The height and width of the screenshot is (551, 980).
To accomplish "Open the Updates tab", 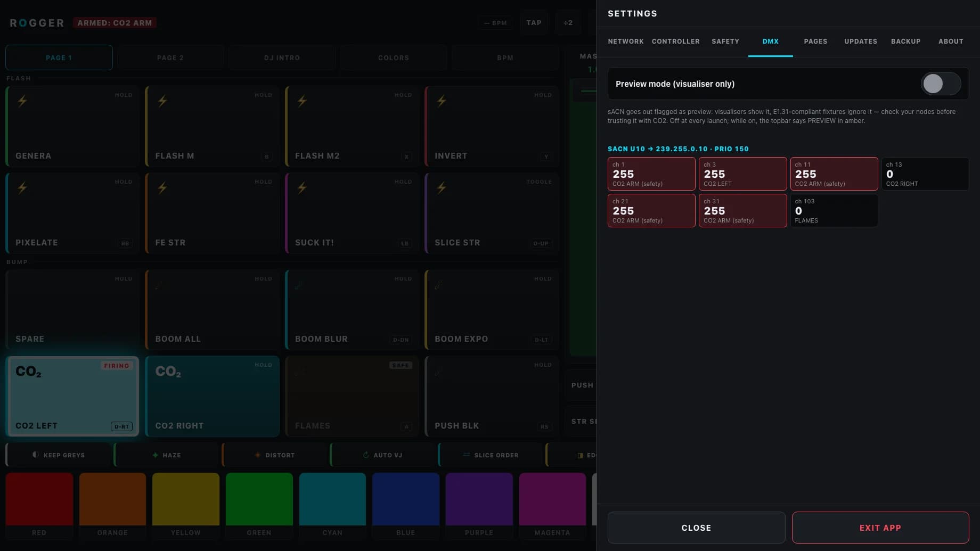I will (x=861, y=42).
